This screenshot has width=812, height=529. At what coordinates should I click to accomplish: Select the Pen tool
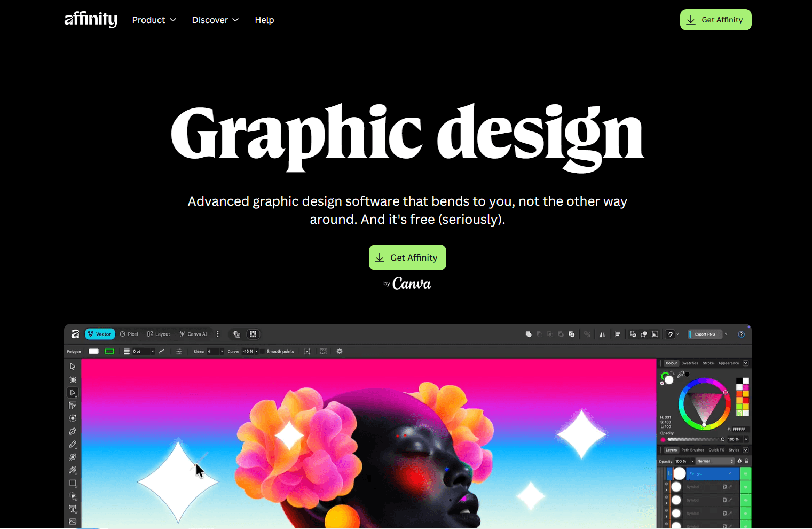pos(73,431)
